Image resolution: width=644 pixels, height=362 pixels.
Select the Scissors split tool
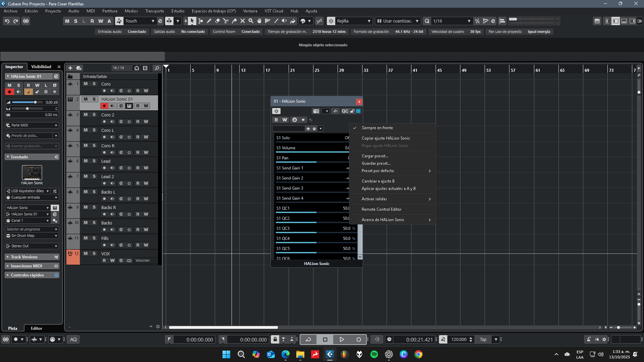click(x=226, y=21)
